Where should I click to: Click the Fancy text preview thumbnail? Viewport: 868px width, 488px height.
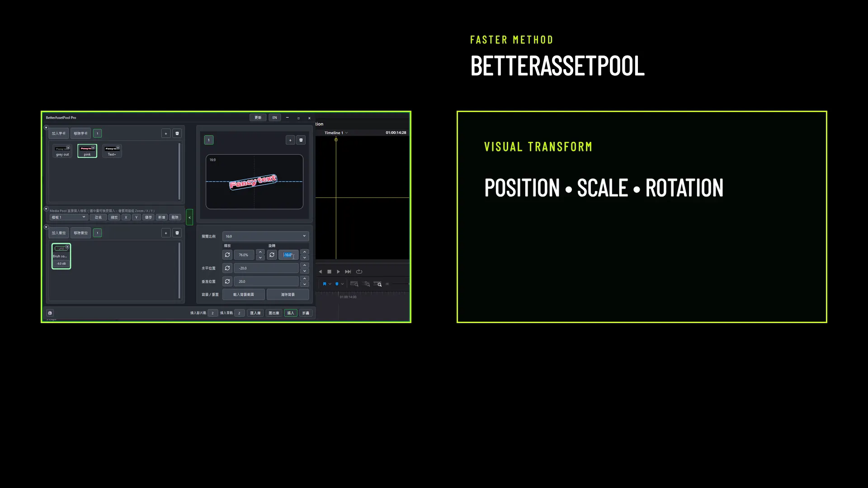point(253,182)
